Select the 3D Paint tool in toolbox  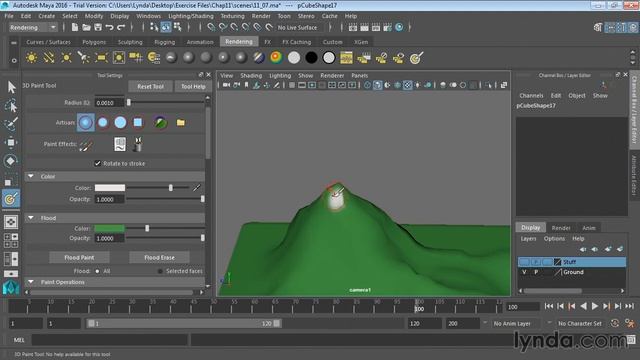11,199
